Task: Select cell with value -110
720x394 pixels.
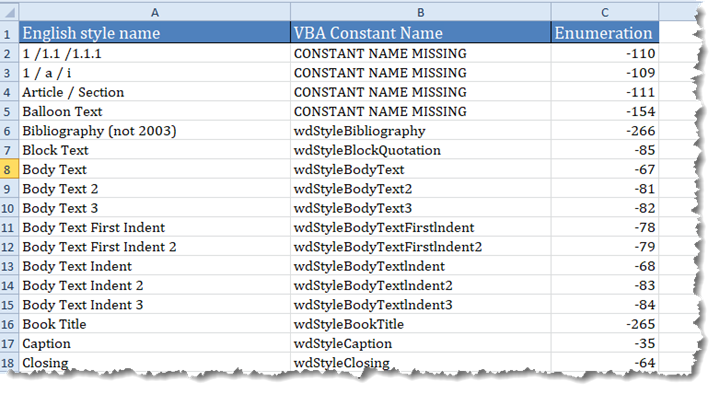Action: point(605,54)
